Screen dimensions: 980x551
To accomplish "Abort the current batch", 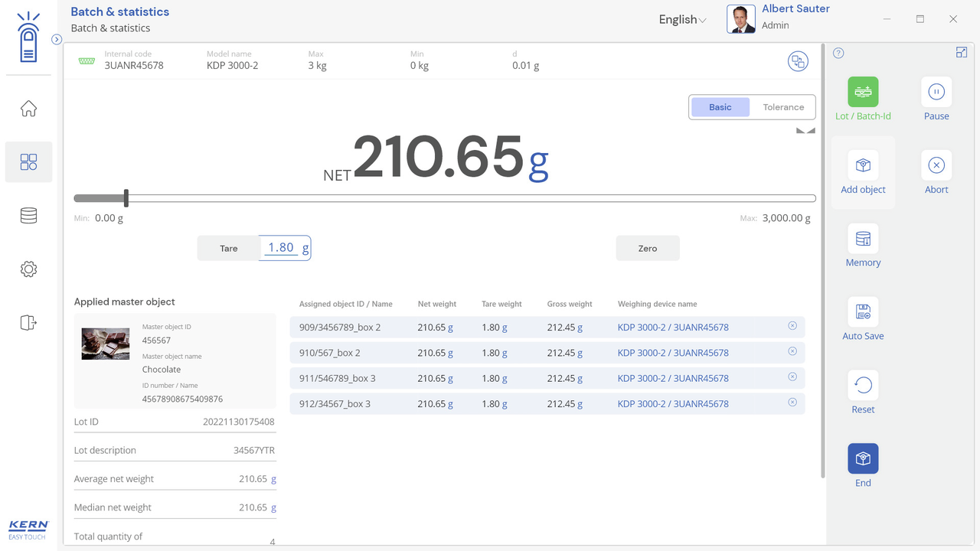I will pos(936,165).
